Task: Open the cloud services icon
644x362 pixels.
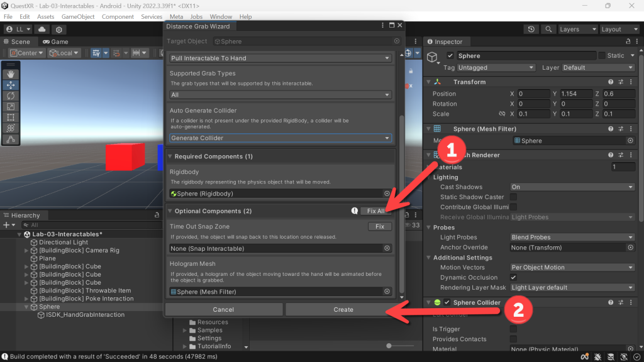Action: pos(42,29)
